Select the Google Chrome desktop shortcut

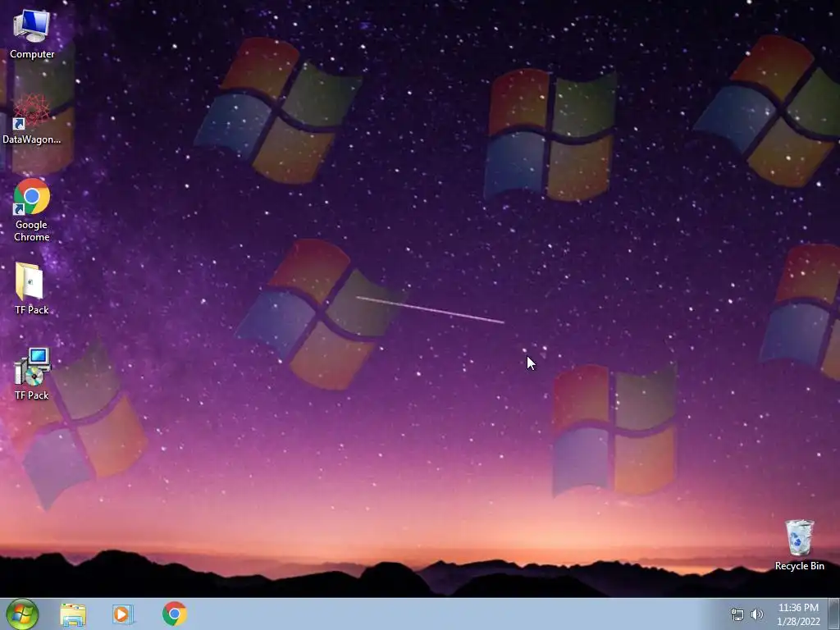point(32,210)
